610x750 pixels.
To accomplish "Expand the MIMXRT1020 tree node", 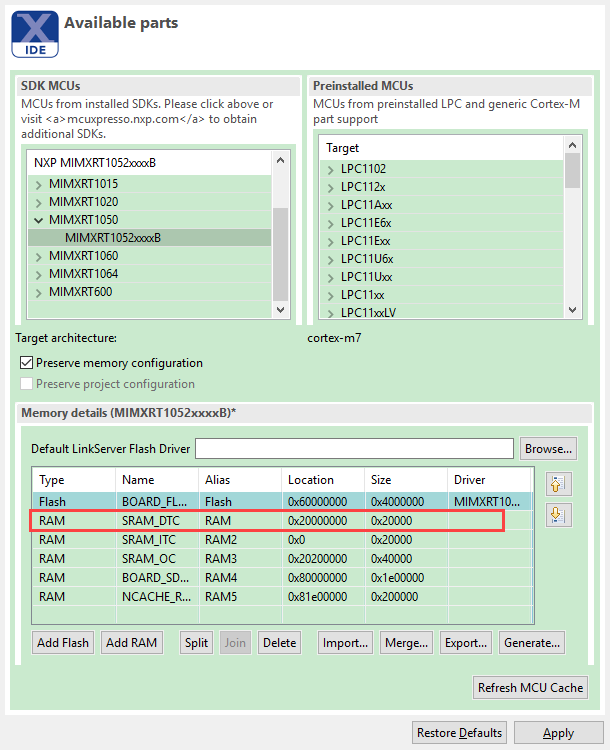I will pos(39,202).
